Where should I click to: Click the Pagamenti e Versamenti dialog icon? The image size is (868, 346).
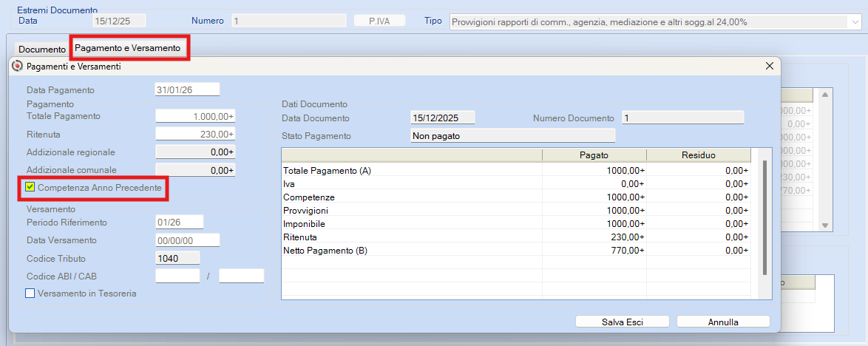pyautogui.click(x=17, y=67)
